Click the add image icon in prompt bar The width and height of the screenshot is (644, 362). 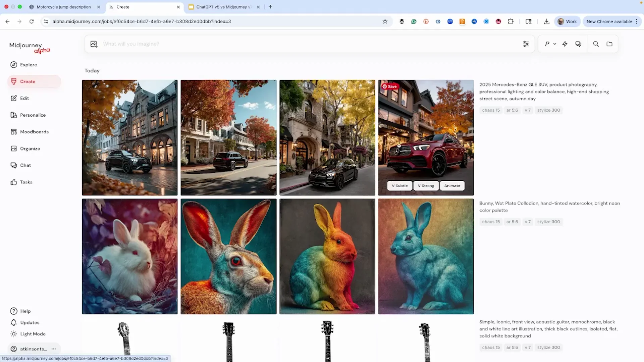94,44
